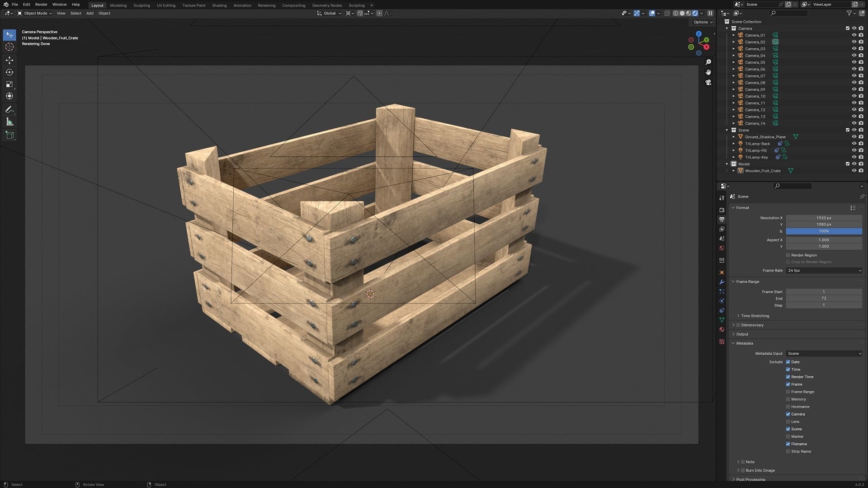Uncheck the Filename metadata checkbox
This screenshot has height=488, width=868.
point(788,444)
